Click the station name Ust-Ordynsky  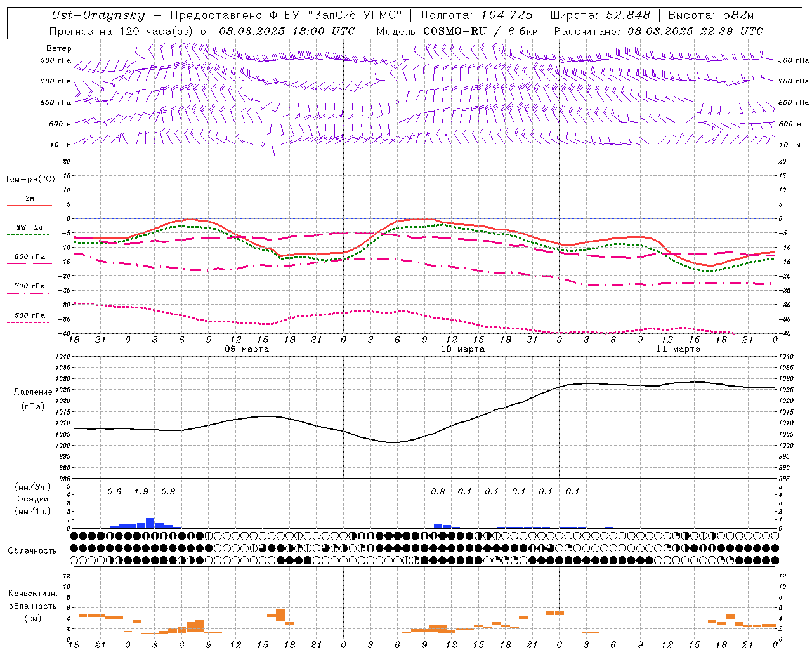(98, 15)
